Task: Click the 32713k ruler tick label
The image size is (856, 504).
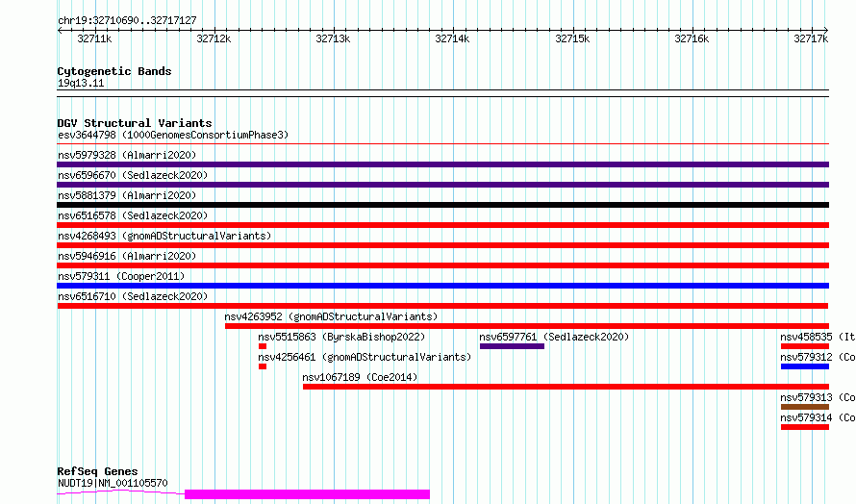Action: [x=333, y=38]
